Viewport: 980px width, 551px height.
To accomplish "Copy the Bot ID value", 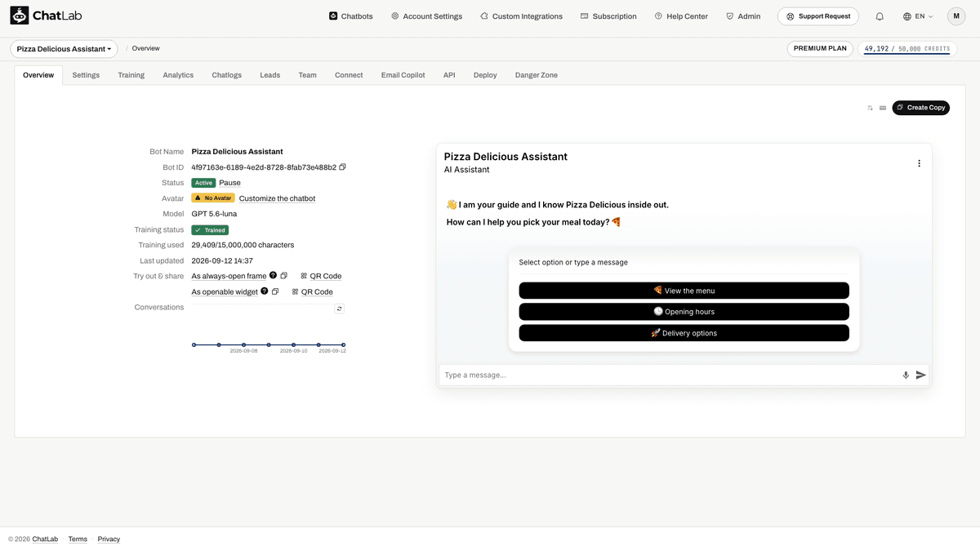I will coord(343,167).
